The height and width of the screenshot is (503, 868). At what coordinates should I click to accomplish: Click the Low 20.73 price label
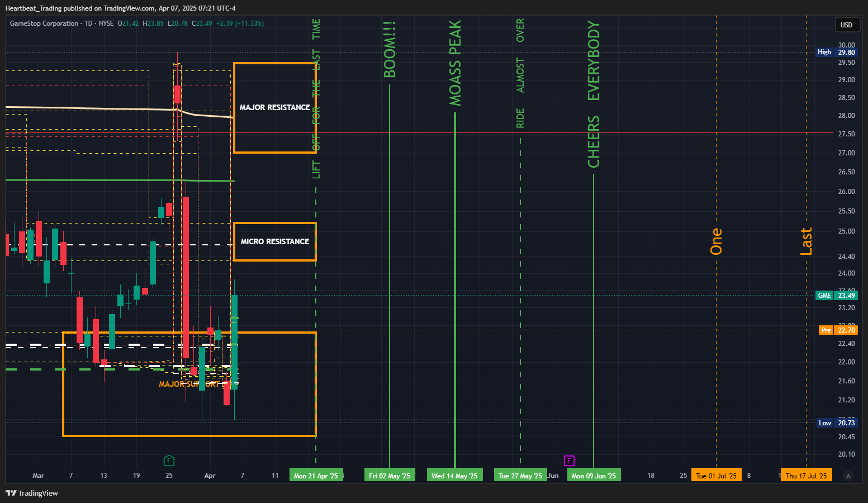pos(838,423)
